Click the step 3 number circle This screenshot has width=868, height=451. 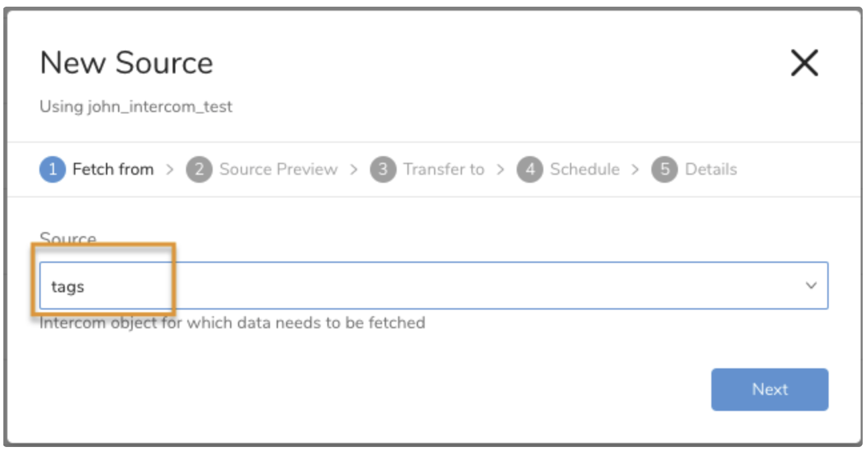383,169
